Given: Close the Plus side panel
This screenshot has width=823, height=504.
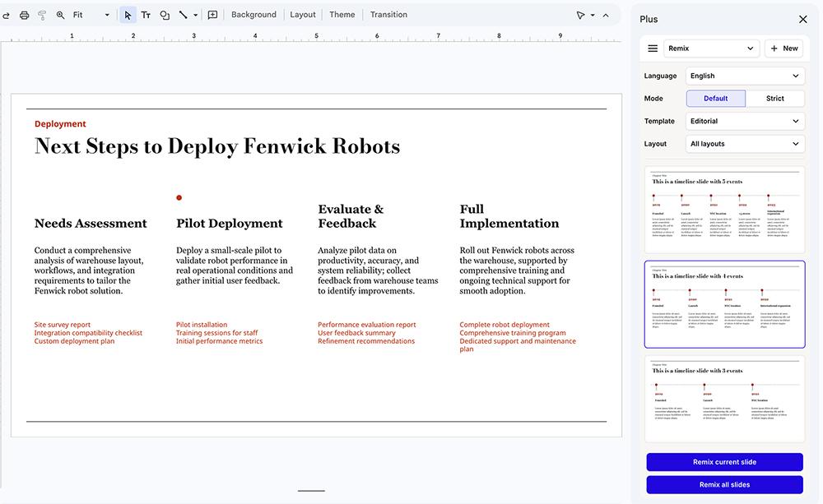Looking at the screenshot, I should (x=802, y=20).
